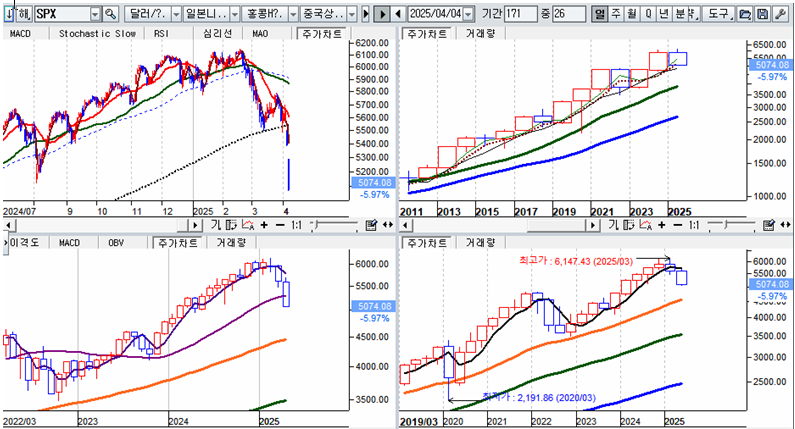Click the indicator list icon under top-right chart
Screen dimensions: 795x429
(629, 225)
